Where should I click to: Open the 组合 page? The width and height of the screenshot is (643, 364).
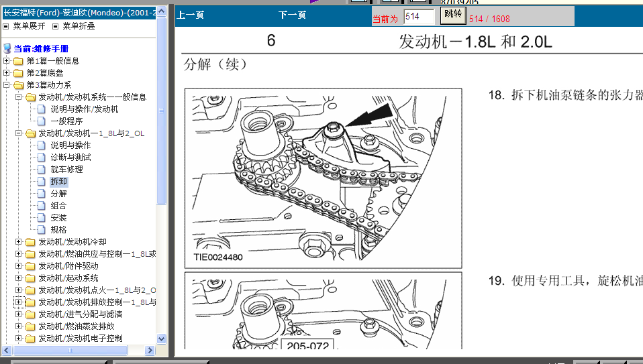[58, 206]
